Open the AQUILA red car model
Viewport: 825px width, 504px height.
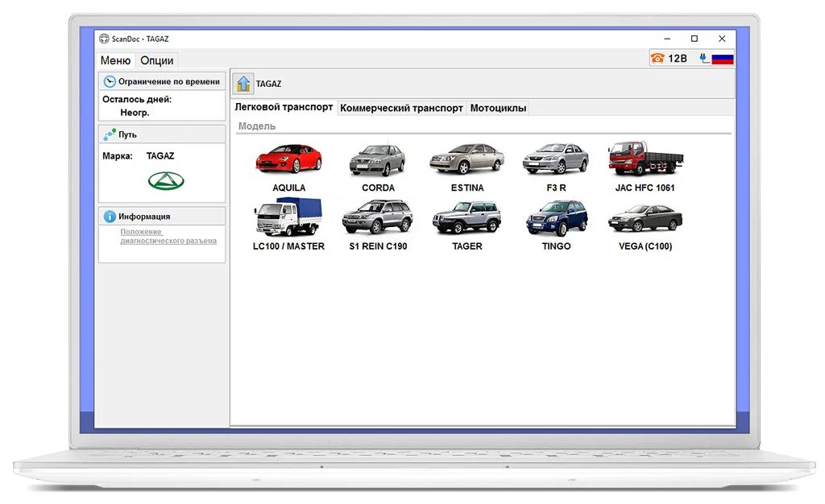point(289,159)
